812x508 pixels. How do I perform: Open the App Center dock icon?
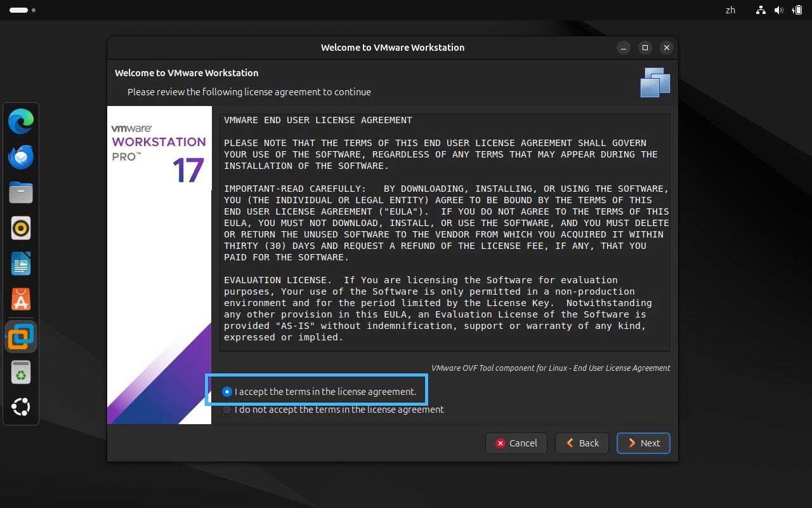click(21, 299)
